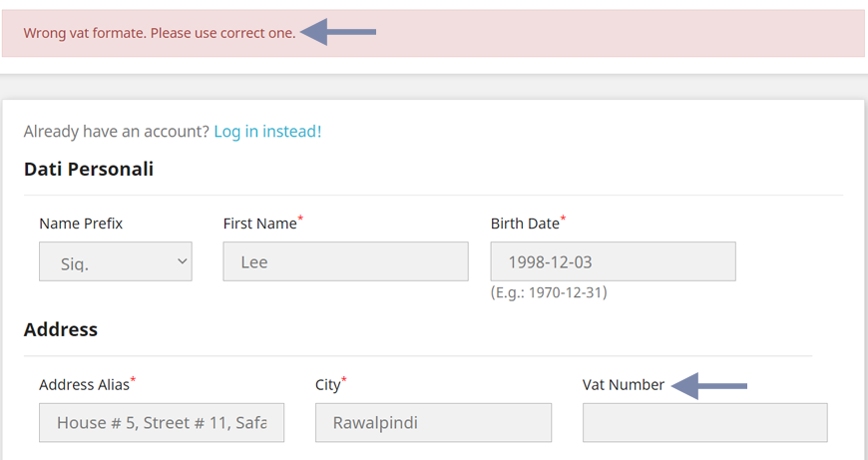Click the Address section heading
Viewport: 868px width, 460px height.
pos(61,329)
